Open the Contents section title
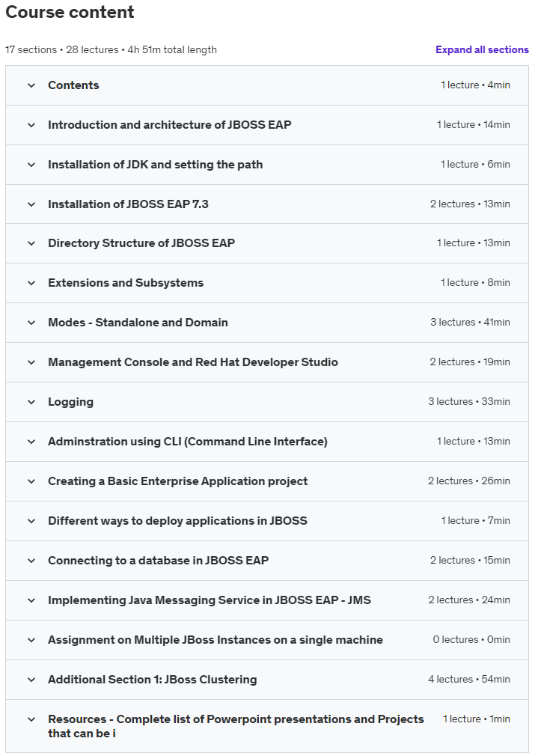The width and height of the screenshot is (535, 756). pyautogui.click(x=73, y=85)
